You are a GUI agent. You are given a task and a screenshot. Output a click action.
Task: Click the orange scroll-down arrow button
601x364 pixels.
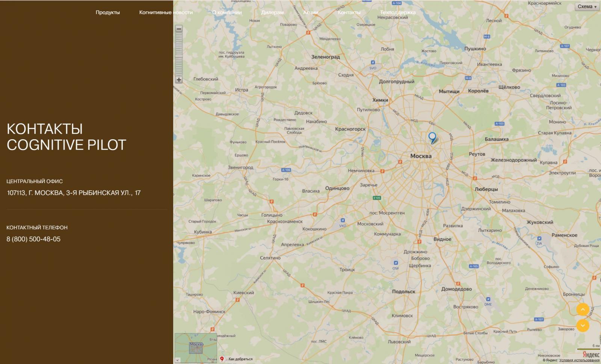[583, 325]
